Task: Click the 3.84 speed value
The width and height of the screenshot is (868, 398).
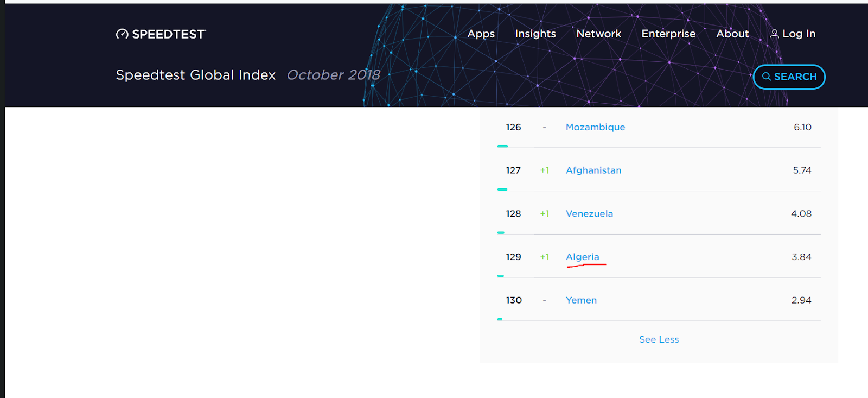Action: point(801,257)
